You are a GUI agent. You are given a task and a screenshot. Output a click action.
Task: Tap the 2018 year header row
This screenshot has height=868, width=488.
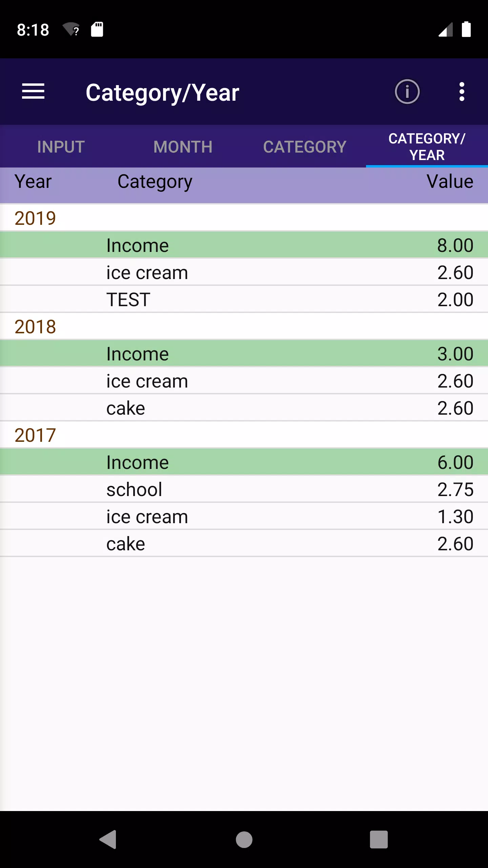coord(244,326)
